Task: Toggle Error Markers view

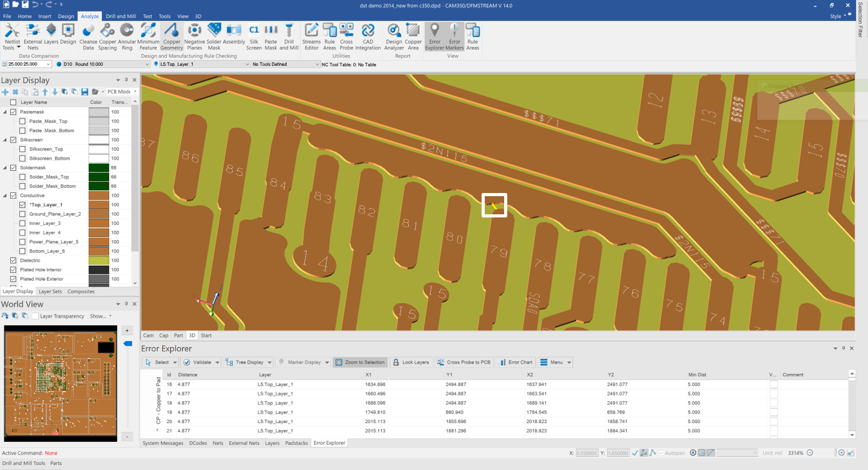Action: click(455, 36)
